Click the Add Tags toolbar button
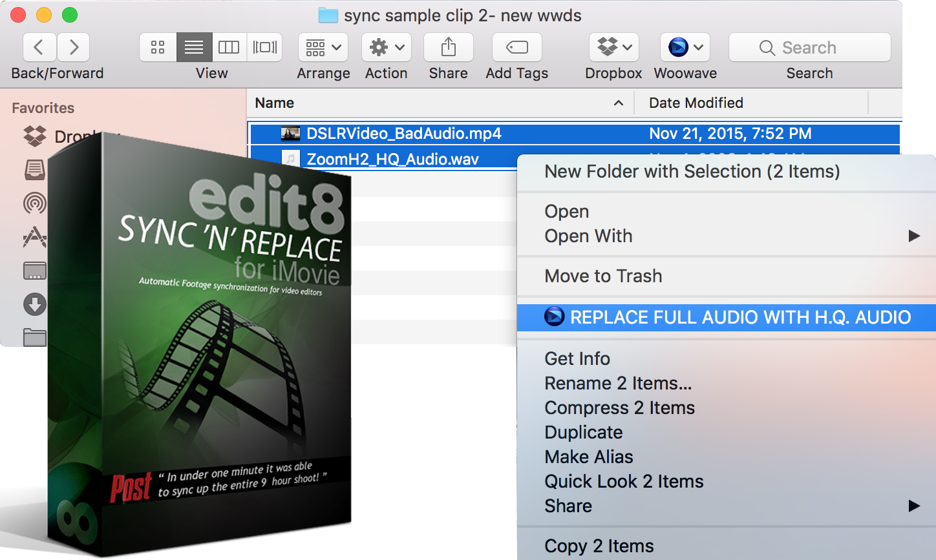 [516, 47]
